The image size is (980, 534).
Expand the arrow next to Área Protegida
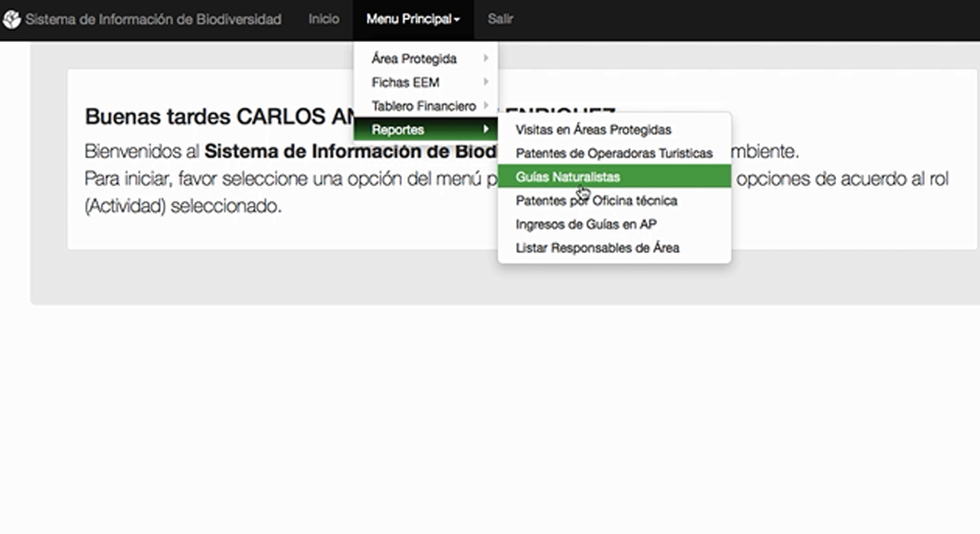point(485,58)
